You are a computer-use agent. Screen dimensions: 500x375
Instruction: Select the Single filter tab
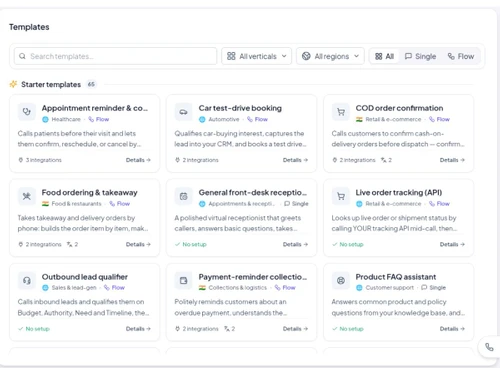(420, 56)
